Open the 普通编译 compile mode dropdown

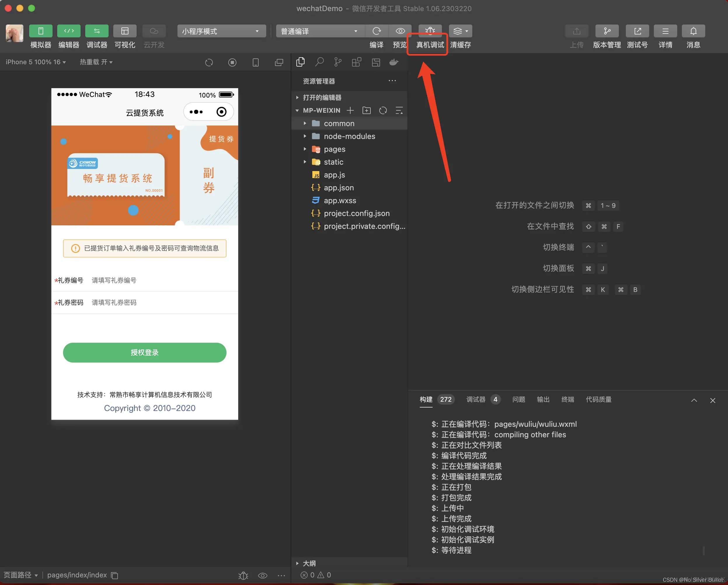point(319,31)
